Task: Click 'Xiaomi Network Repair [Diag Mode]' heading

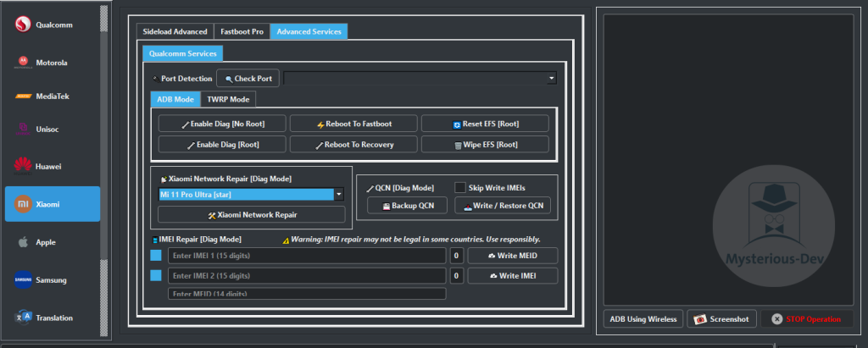Action: click(230, 180)
